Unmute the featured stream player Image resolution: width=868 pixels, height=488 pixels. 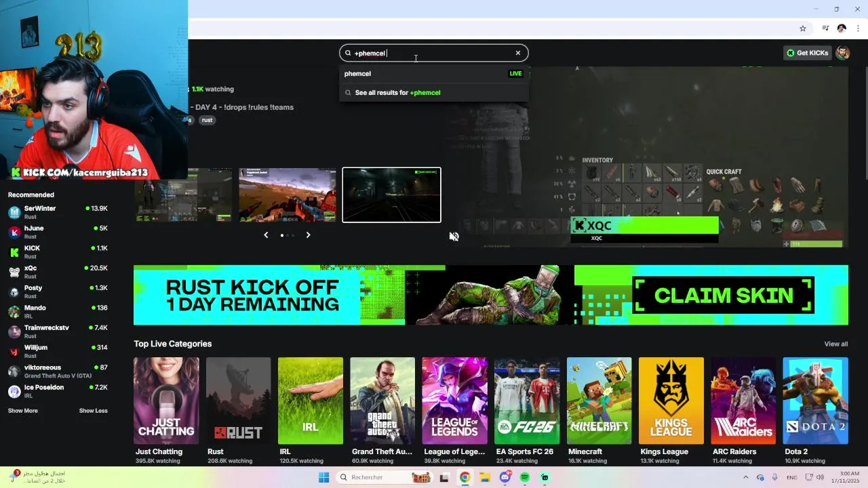tap(454, 237)
